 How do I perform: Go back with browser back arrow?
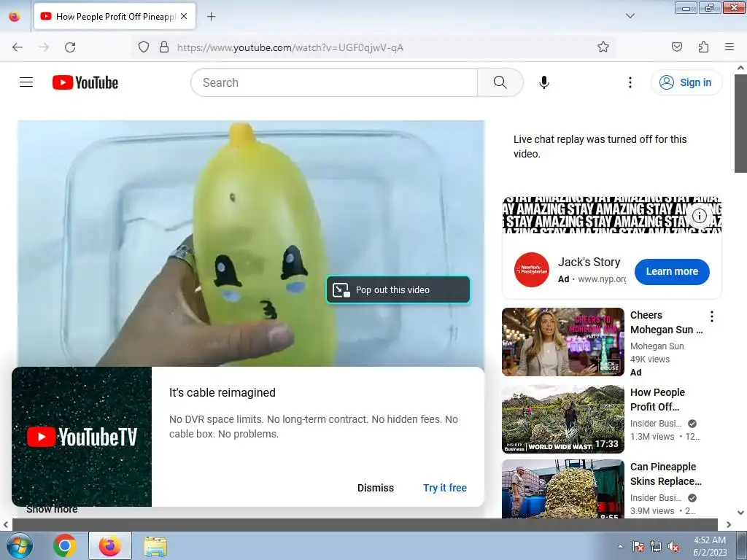coord(18,47)
